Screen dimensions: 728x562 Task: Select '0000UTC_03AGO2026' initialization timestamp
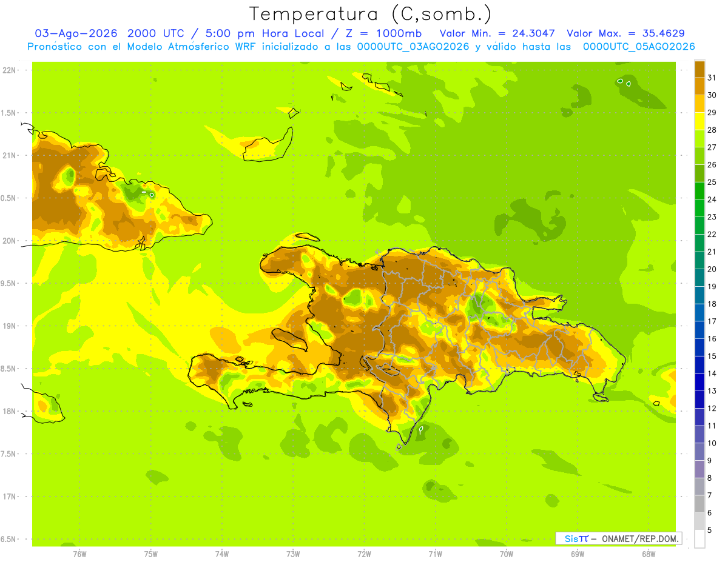click(413, 47)
